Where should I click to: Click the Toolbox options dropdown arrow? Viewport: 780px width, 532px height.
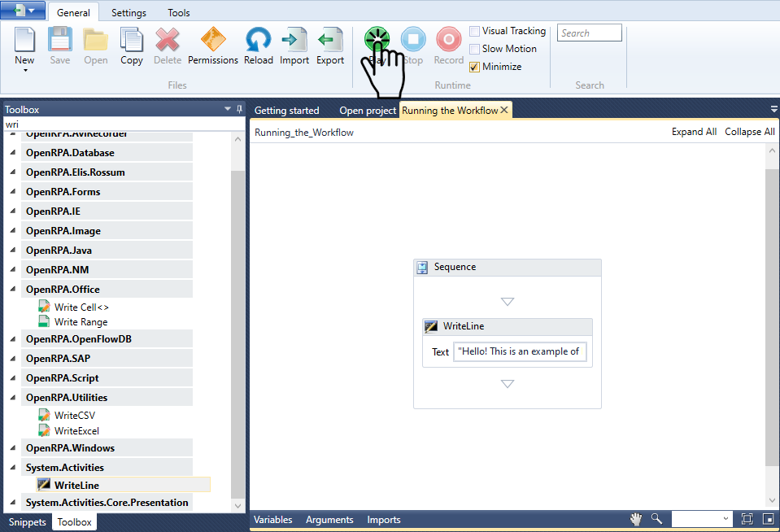point(228,108)
